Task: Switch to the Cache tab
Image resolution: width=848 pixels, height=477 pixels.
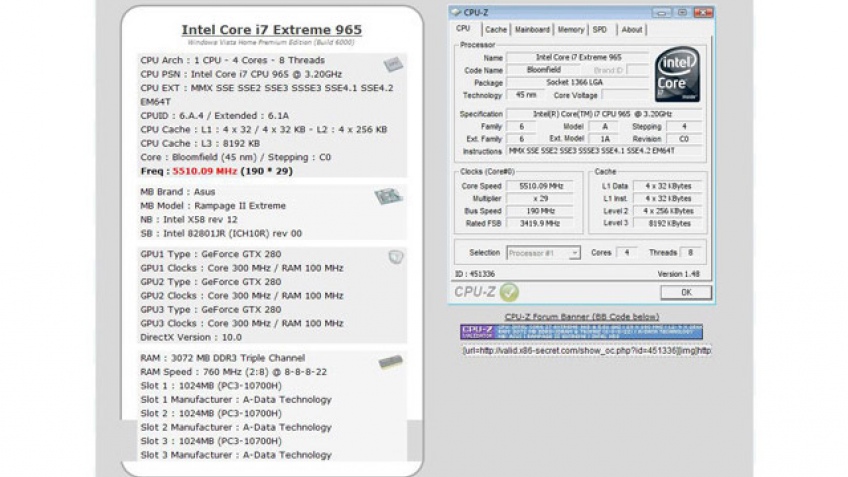Action: click(x=496, y=30)
